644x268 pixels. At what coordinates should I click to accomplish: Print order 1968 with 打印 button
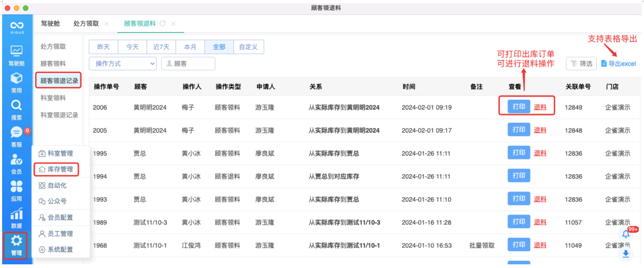(519, 245)
